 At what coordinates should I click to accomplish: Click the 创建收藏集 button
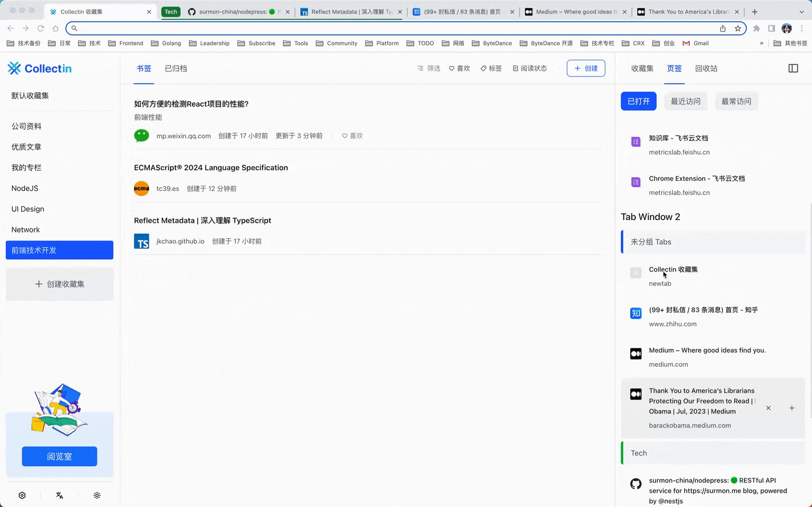point(60,284)
